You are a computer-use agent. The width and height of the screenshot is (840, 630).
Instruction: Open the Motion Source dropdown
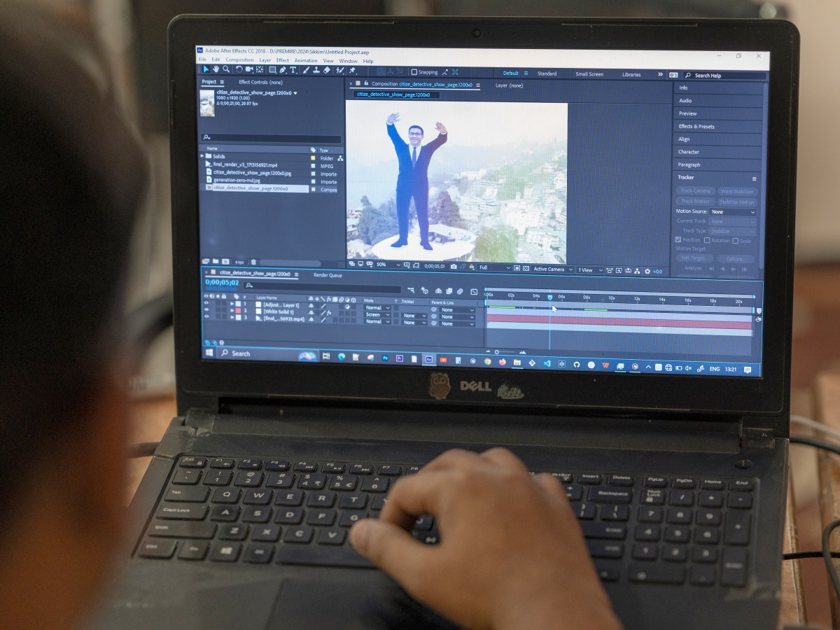point(733,211)
